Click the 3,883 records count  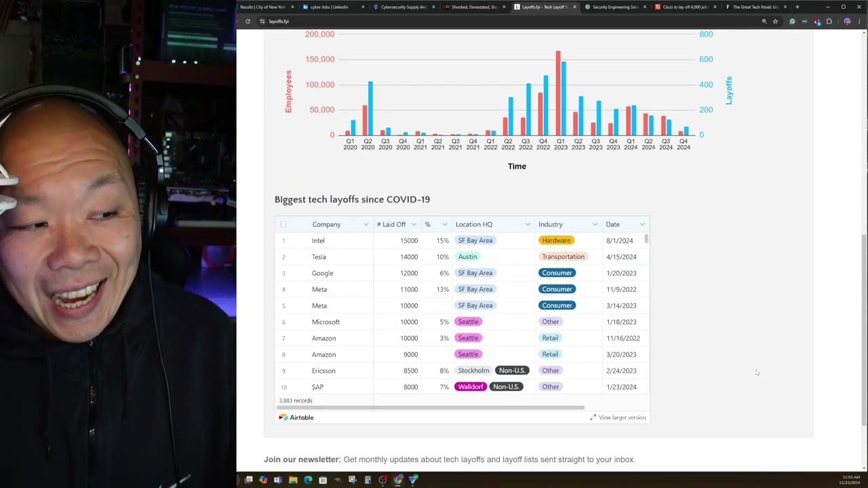[296, 401]
